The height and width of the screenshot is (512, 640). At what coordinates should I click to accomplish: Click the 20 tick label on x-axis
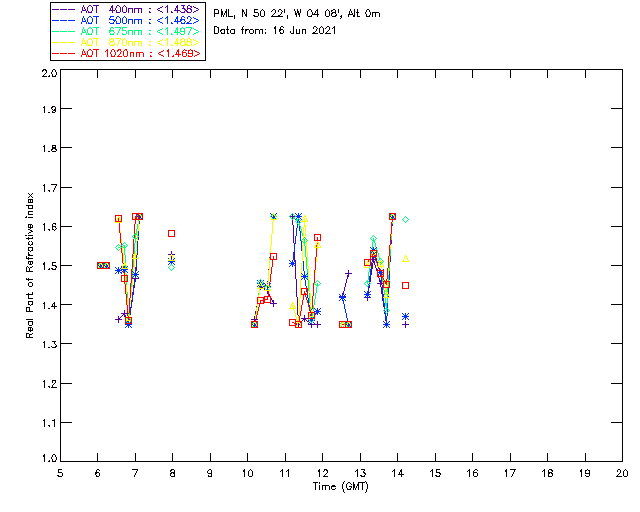[622, 473]
